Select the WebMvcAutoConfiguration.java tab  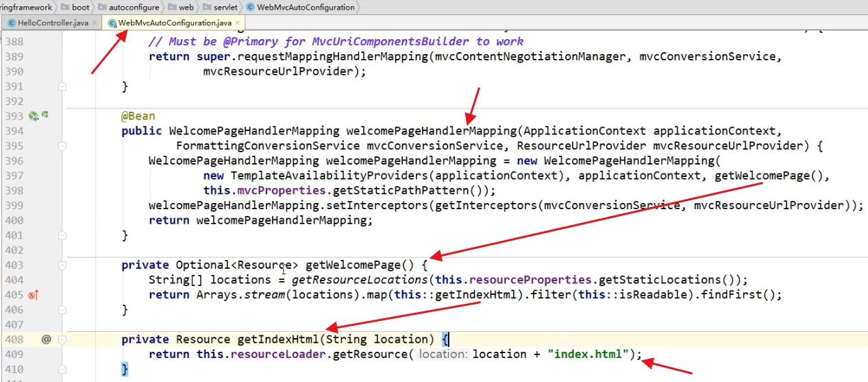tap(175, 23)
